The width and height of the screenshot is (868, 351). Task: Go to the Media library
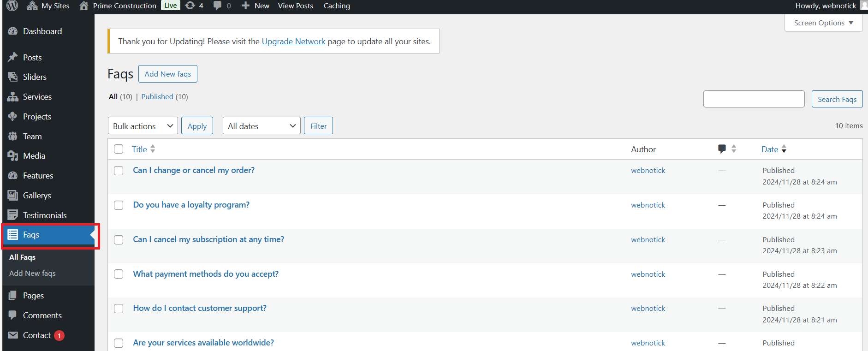click(x=34, y=156)
